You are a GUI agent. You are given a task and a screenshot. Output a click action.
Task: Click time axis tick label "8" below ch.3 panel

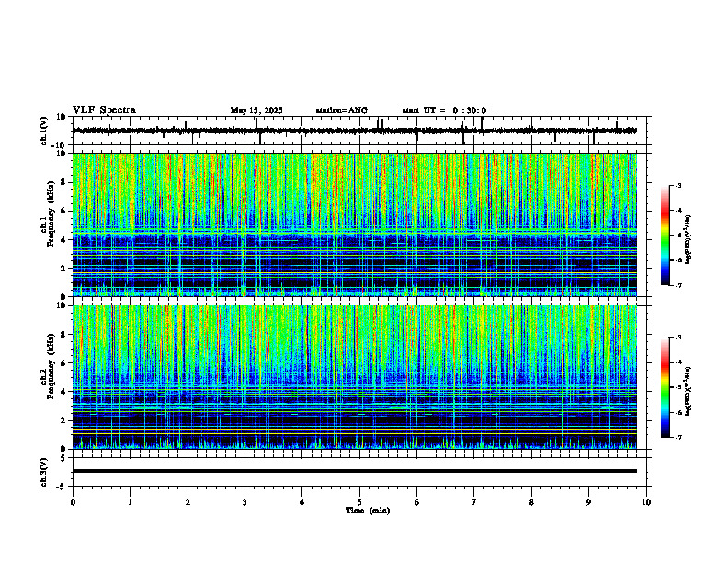(531, 502)
